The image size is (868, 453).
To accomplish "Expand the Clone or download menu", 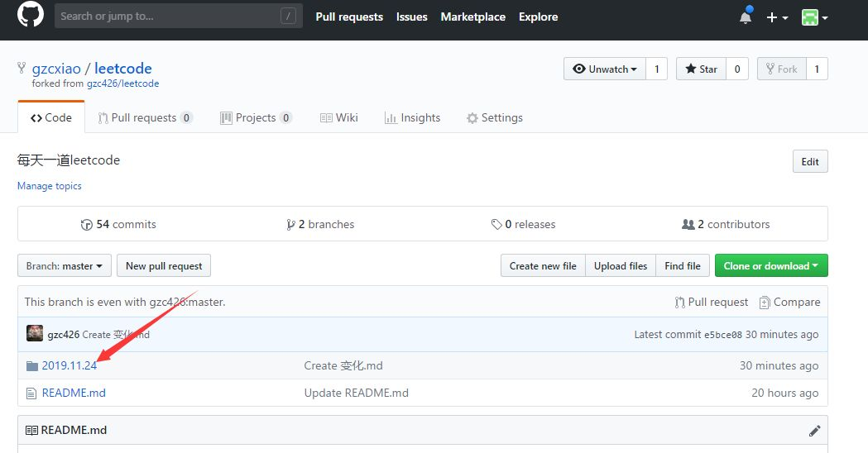I will [771, 266].
